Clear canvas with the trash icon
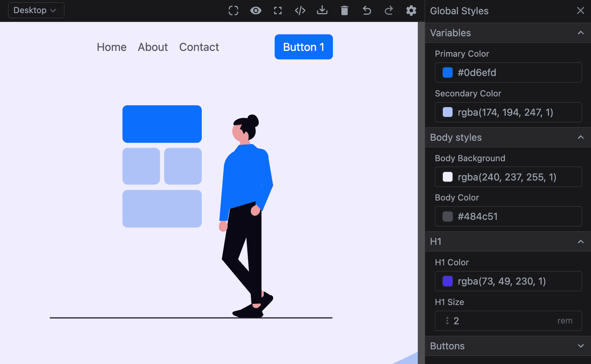This screenshot has height=364, width=591. (x=344, y=10)
